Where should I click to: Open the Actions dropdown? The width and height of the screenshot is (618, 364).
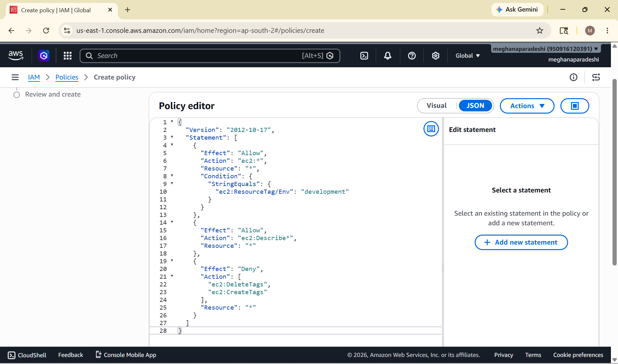click(527, 106)
